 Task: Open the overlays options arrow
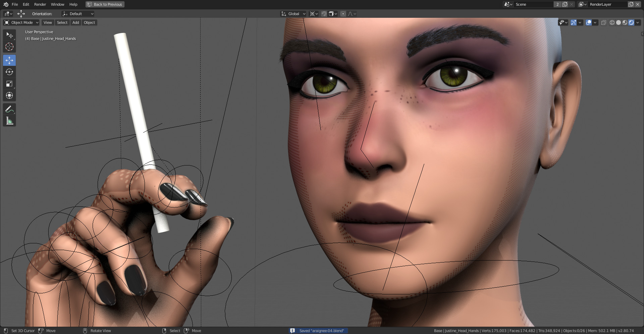click(595, 22)
